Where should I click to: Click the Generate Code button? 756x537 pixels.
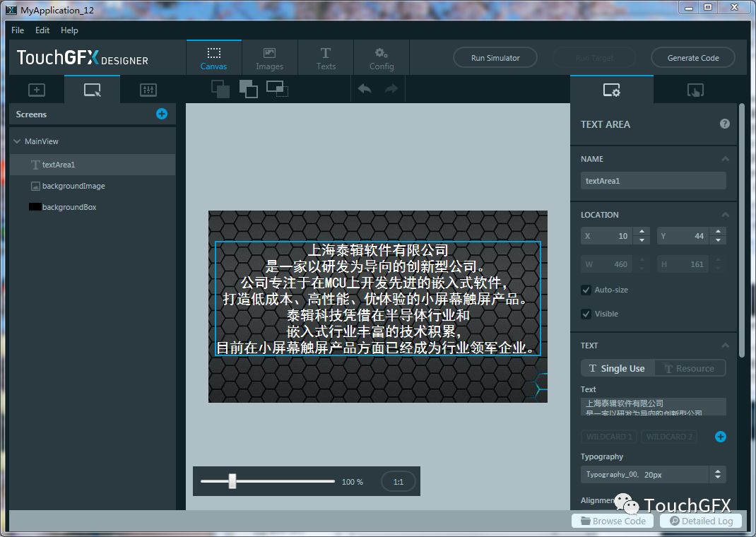(693, 58)
